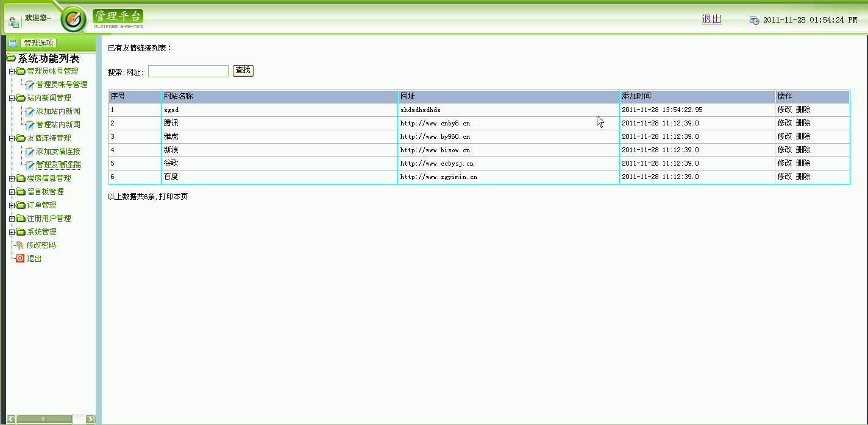Click the folder icon of 系统功能列表

[x=11, y=58]
